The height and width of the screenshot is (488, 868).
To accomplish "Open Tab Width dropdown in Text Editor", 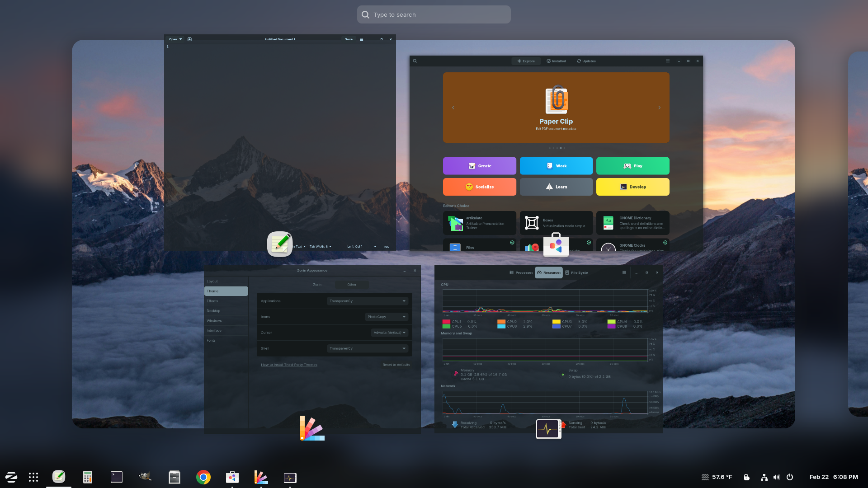I will click(x=321, y=247).
